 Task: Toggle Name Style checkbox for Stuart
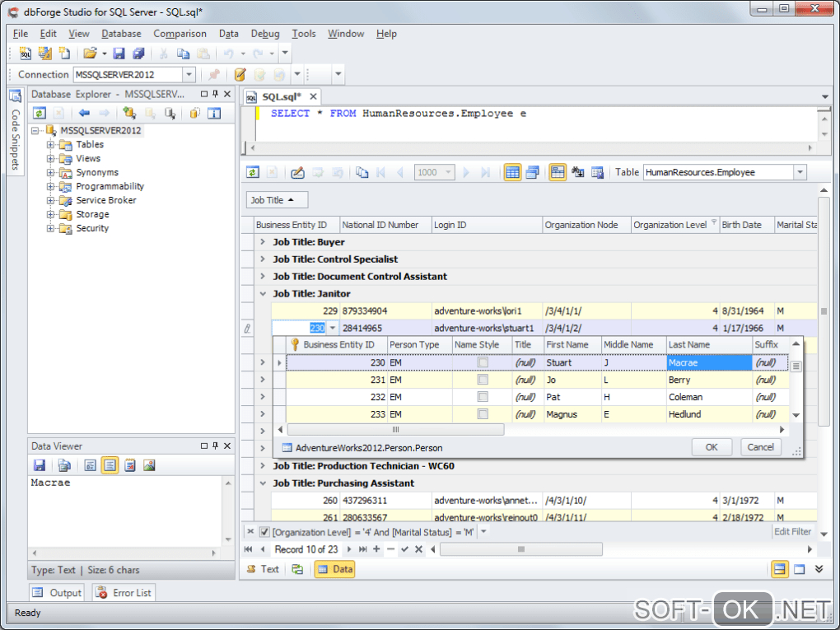coord(483,362)
